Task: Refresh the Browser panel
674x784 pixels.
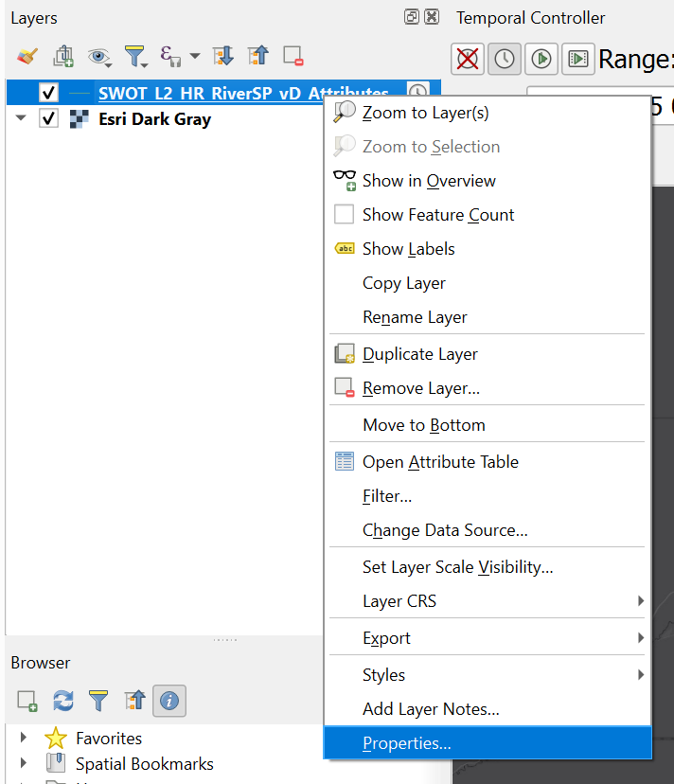Action: 63,701
